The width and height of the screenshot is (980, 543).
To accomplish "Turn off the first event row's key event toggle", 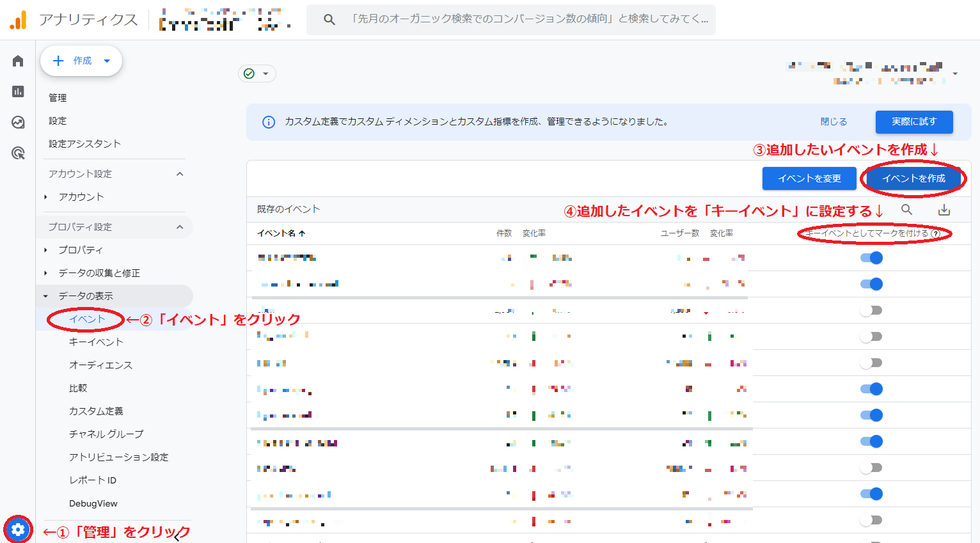I will (x=871, y=258).
